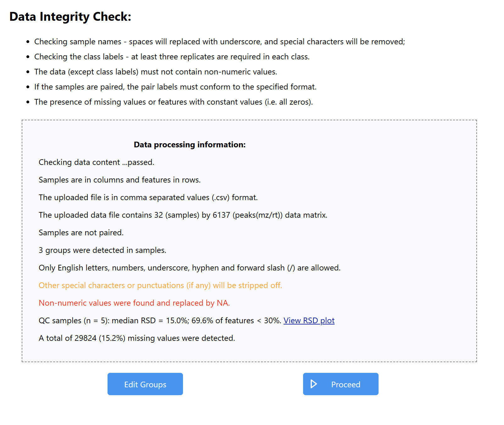Click the bullet about checking sample names

click(219, 41)
